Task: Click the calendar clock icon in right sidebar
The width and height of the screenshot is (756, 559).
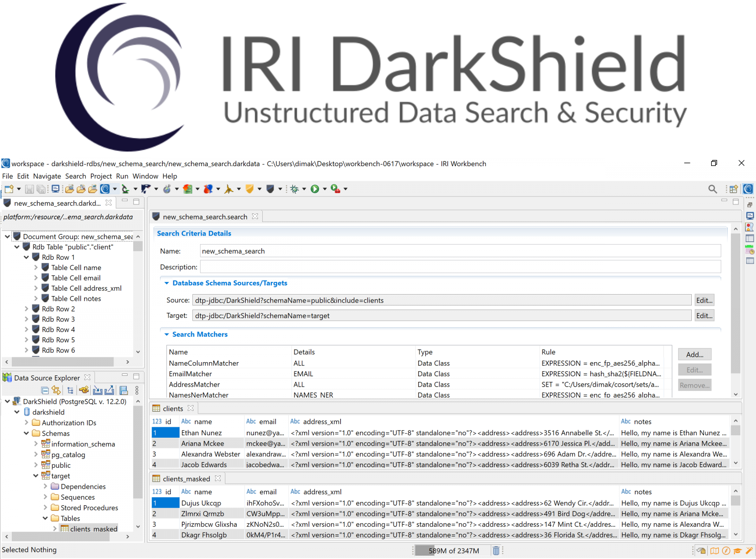Action: coord(750,250)
